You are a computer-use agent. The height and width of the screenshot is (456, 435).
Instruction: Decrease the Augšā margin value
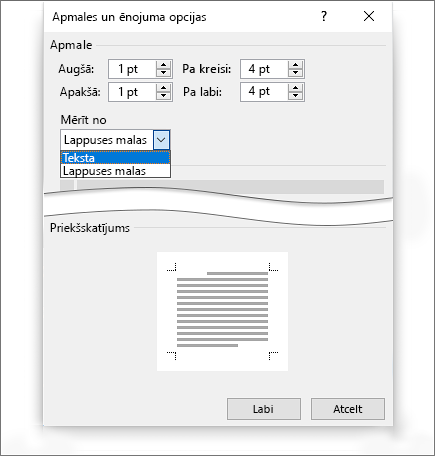[163, 73]
